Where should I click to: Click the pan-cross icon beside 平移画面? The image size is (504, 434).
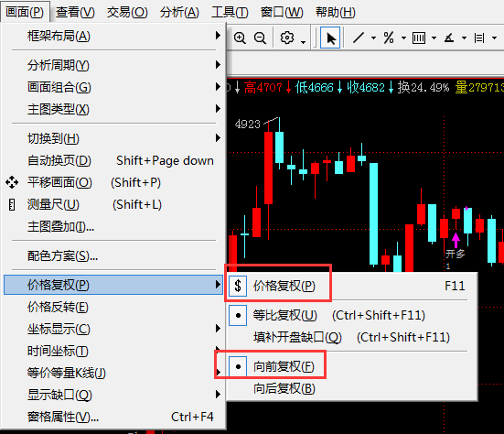point(12,182)
